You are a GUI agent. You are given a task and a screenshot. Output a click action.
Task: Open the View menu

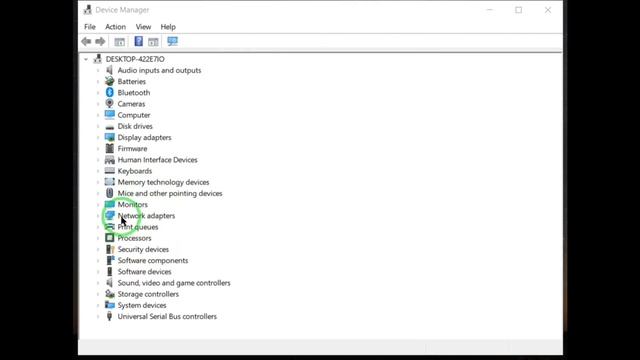143,27
